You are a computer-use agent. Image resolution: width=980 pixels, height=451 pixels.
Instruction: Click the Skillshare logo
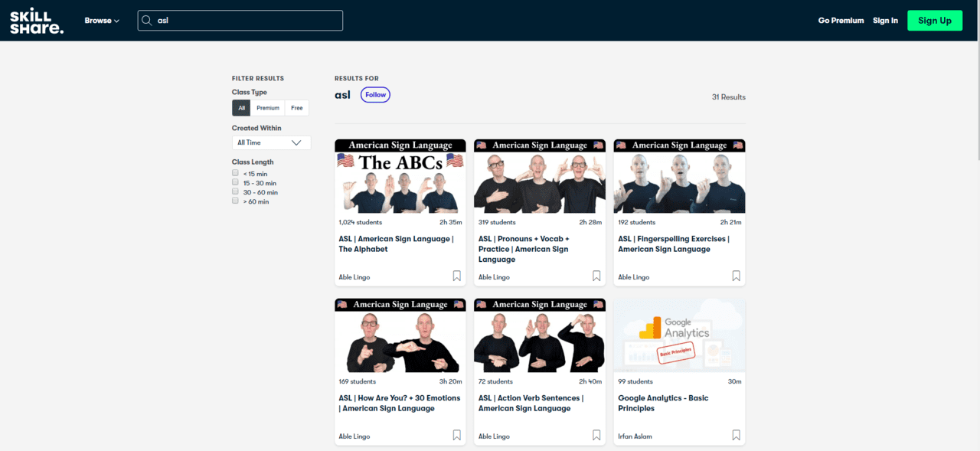click(36, 21)
